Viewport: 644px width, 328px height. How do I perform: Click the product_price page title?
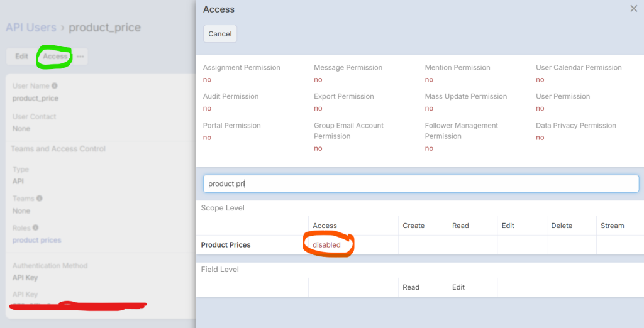pyautogui.click(x=104, y=28)
